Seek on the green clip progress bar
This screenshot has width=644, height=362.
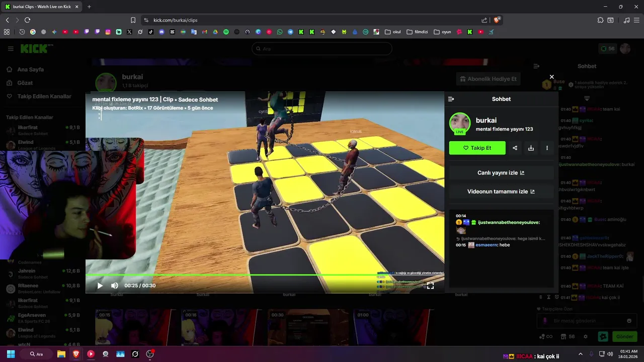click(265, 275)
